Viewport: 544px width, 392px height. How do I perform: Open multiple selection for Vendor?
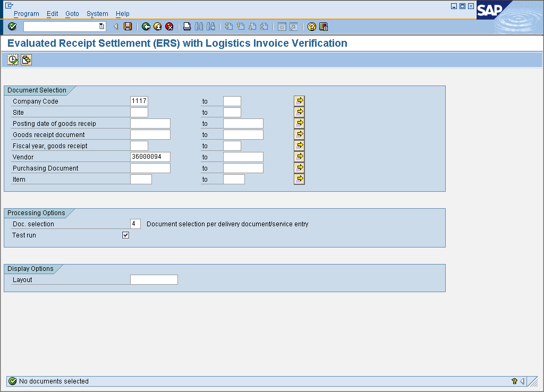[299, 157]
